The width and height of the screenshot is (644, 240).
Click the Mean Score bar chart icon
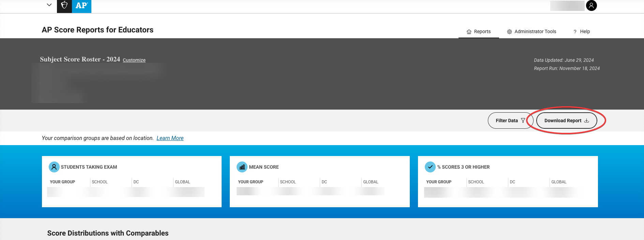tap(242, 167)
